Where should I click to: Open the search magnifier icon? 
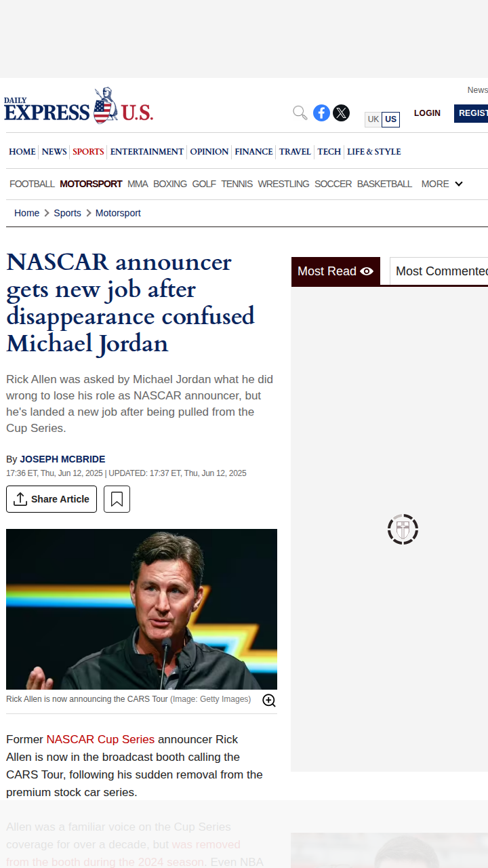[300, 113]
